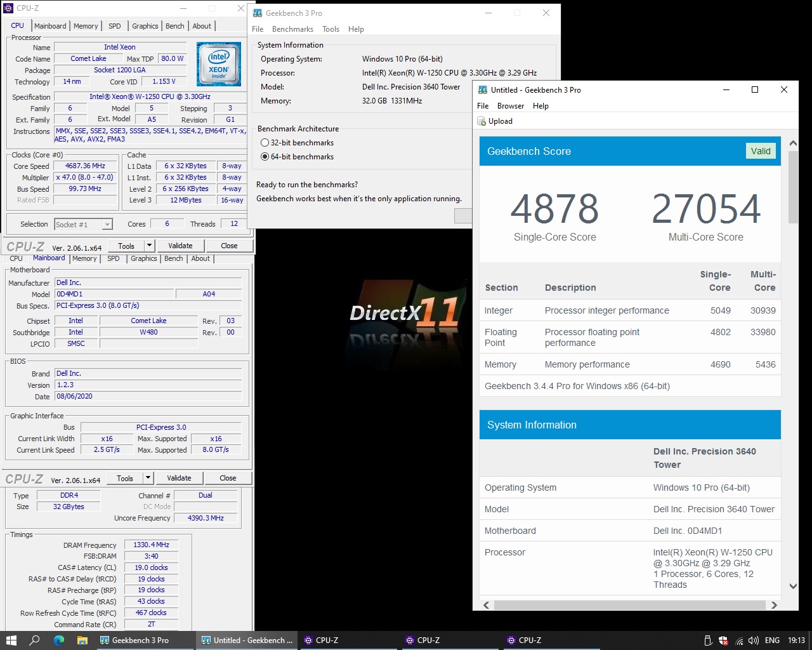Expand the Tools dropdown arrow in the Mainboard CPU-Z window
Viewport: 812px width, 650px height.
tap(148, 478)
